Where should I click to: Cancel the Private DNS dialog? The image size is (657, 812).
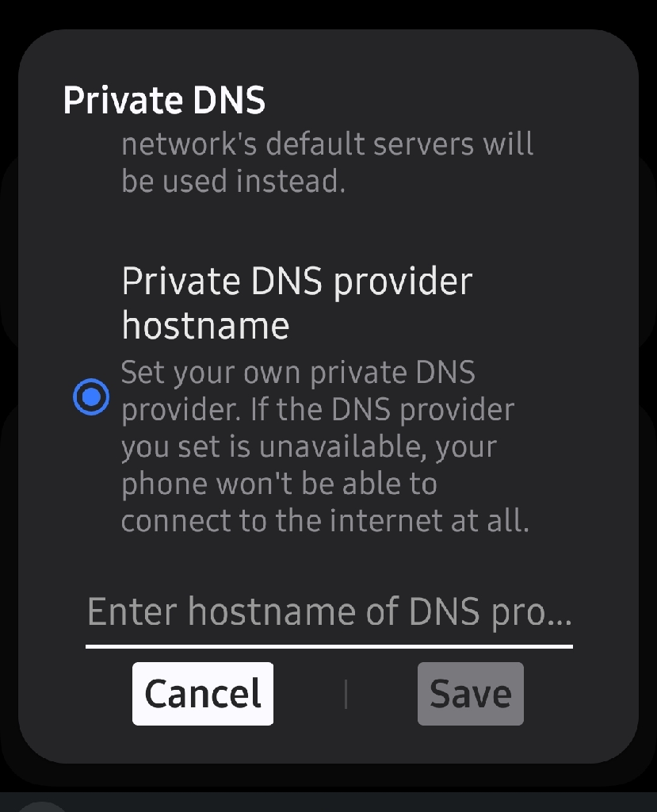pos(202,693)
